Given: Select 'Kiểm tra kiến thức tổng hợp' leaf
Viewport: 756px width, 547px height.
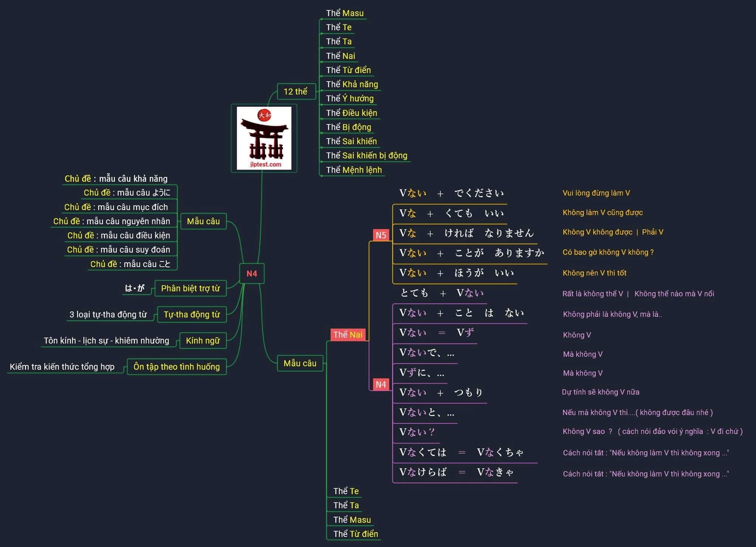Looking at the screenshot, I should coord(62,367).
